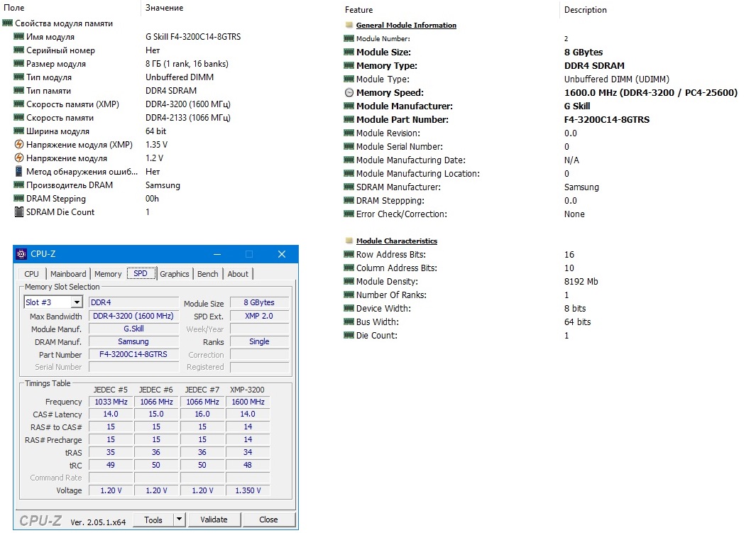Click icon beside 'Скорость памяти (XMP)'
The width and height of the screenshot is (756, 533).
click(x=18, y=104)
